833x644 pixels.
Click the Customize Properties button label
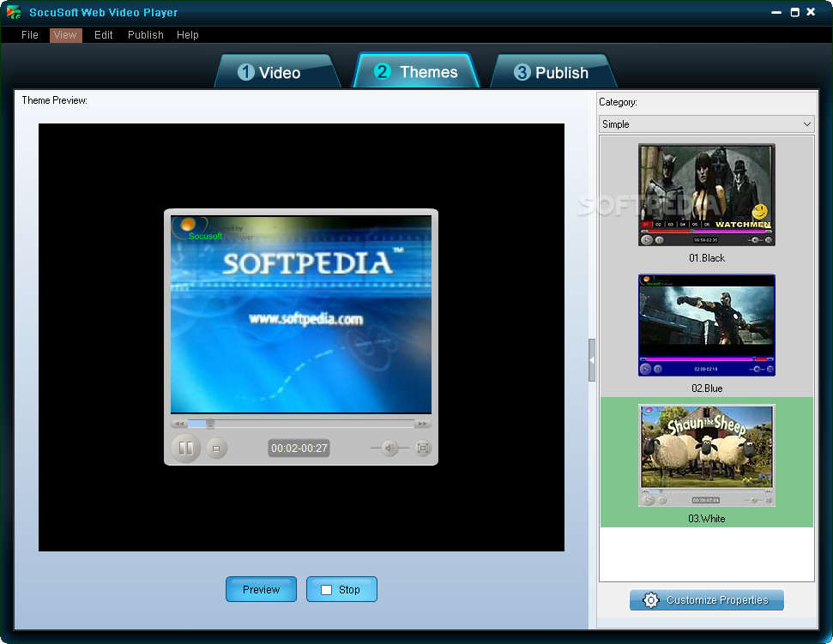click(x=717, y=600)
